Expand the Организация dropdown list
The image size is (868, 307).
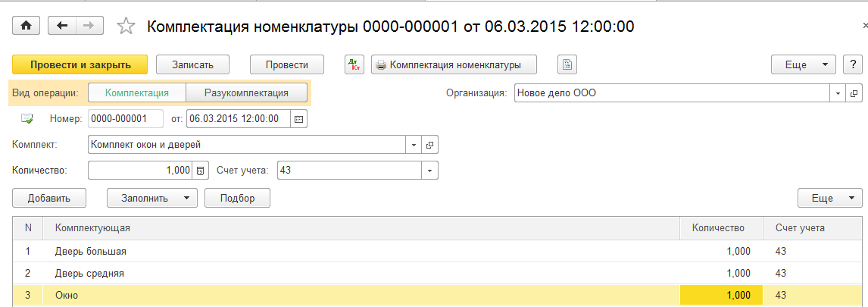pos(838,93)
